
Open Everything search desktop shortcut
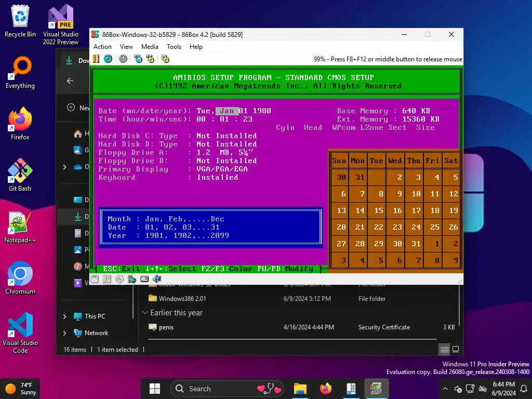click(20, 73)
